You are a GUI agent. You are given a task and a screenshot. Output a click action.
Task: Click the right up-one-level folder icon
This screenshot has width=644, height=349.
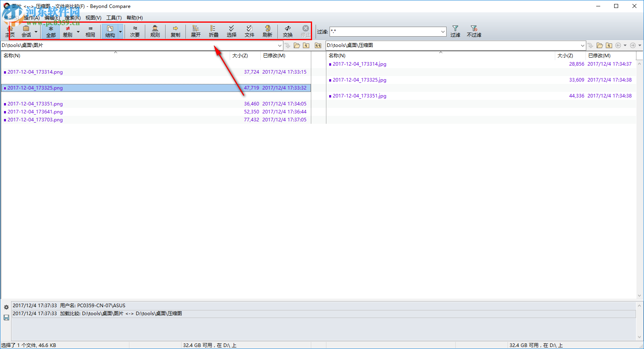tap(609, 45)
